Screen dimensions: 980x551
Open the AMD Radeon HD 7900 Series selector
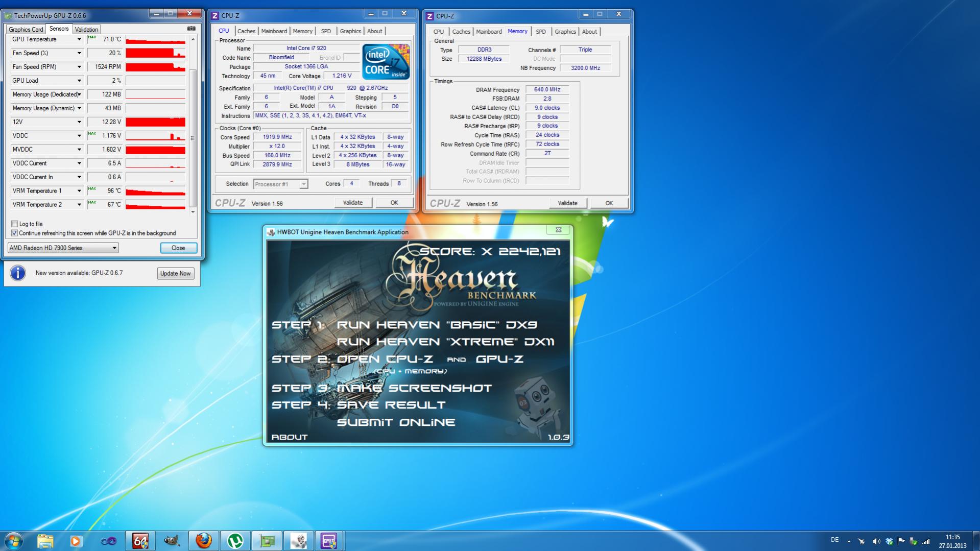tap(63, 248)
